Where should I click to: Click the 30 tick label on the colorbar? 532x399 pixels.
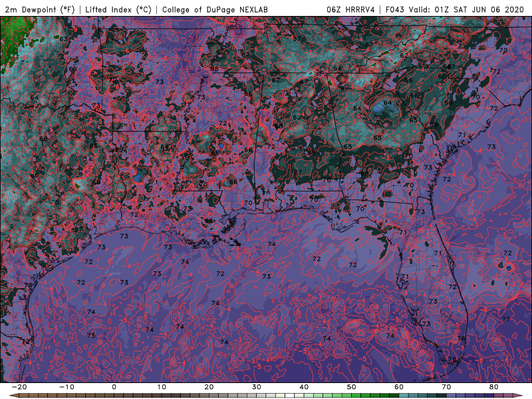[x=257, y=387]
